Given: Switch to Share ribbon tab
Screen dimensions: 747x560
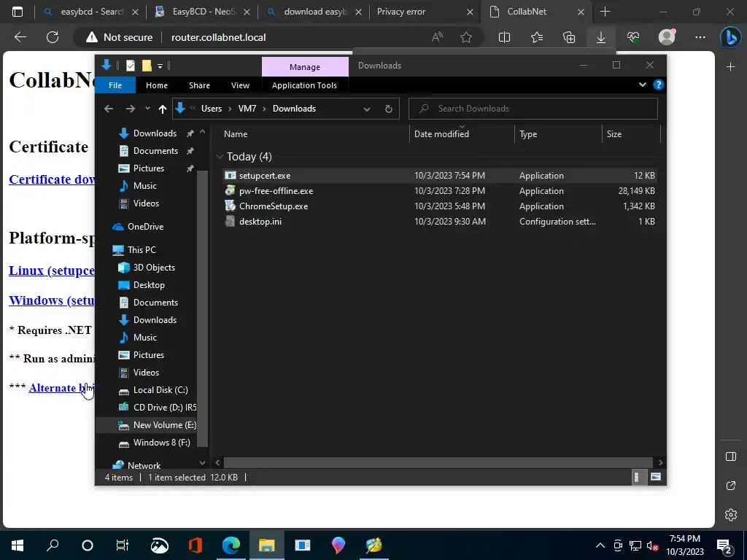Looking at the screenshot, I should click(x=199, y=85).
